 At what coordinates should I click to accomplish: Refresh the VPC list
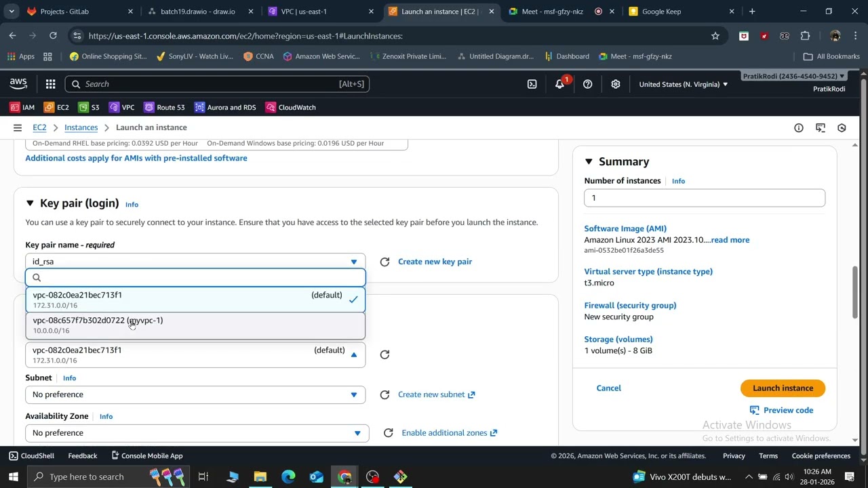click(x=384, y=354)
